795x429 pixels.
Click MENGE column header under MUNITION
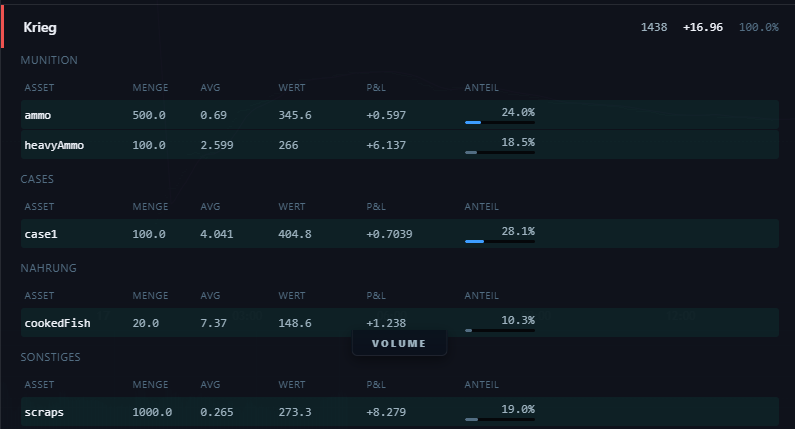point(150,88)
